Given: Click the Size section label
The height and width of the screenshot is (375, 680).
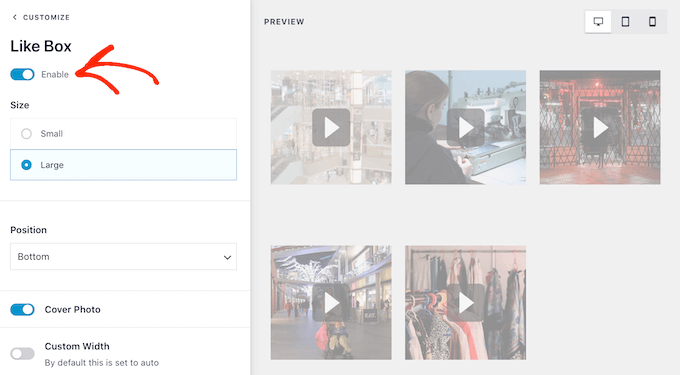Looking at the screenshot, I should pos(20,105).
